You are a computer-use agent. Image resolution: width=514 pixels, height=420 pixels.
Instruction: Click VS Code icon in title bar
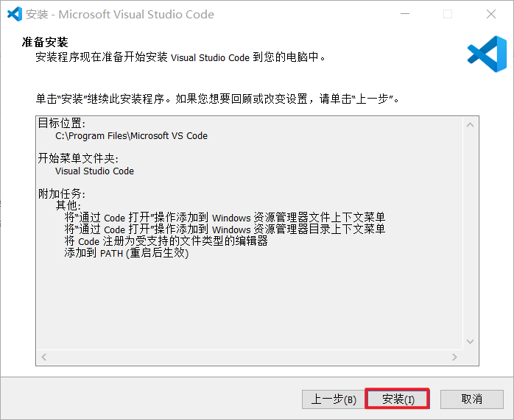coord(15,14)
